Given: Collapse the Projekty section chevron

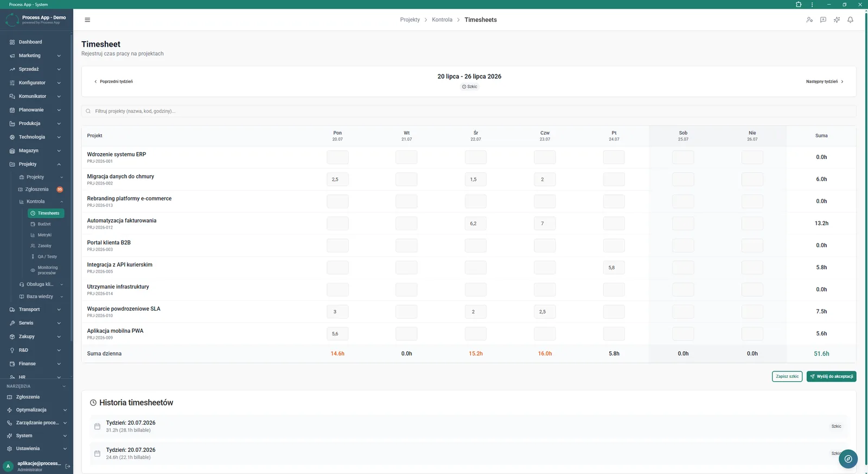Looking at the screenshot, I should click(x=59, y=164).
